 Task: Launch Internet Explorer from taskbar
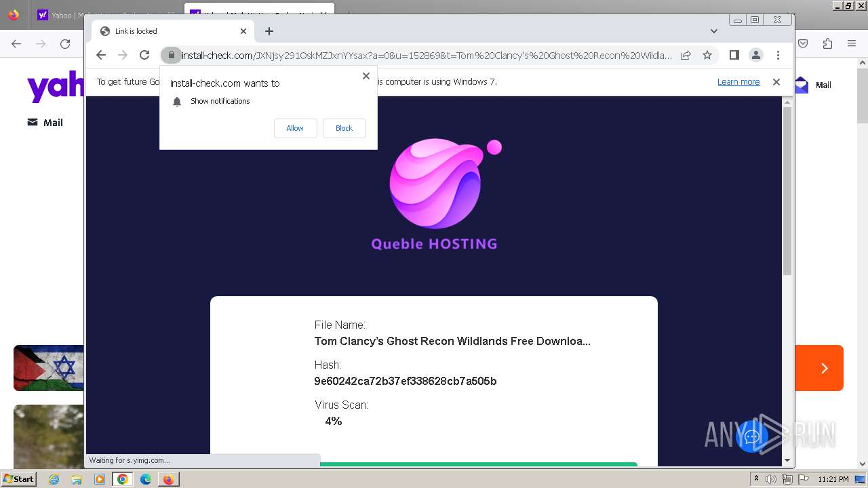point(54,479)
